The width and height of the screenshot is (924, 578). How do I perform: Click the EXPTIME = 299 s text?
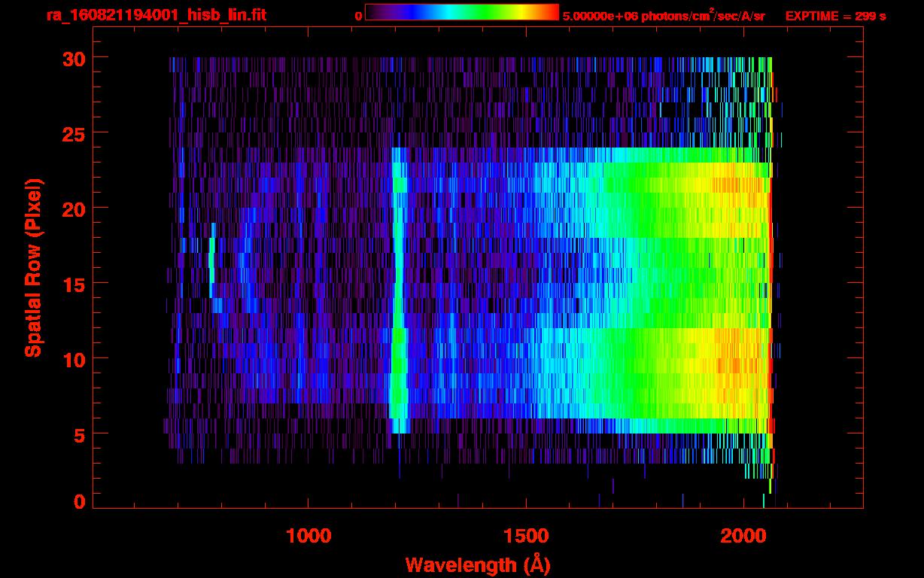tap(835, 16)
